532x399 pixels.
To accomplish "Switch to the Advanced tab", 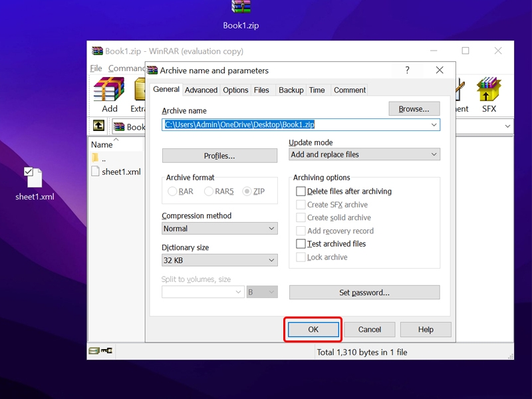I will coord(201,90).
